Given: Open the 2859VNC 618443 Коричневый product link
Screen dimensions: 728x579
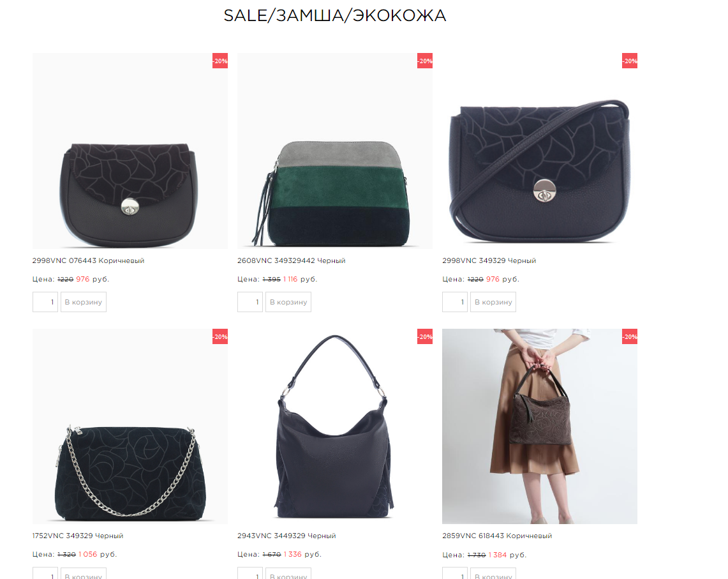Looking at the screenshot, I should [x=497, y=536].
